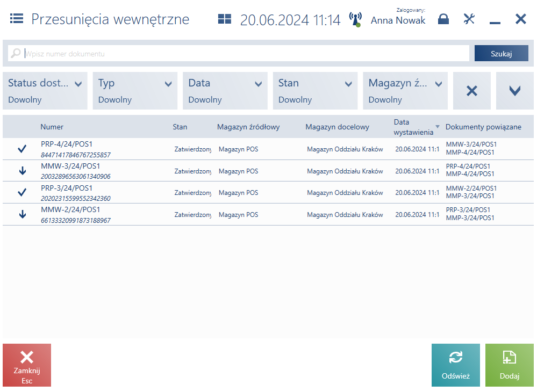This screenshot has width=537, height=392.
Task: Click the checkmark icon of PRP-4/24/POS1
Action: tap(22, 149)
